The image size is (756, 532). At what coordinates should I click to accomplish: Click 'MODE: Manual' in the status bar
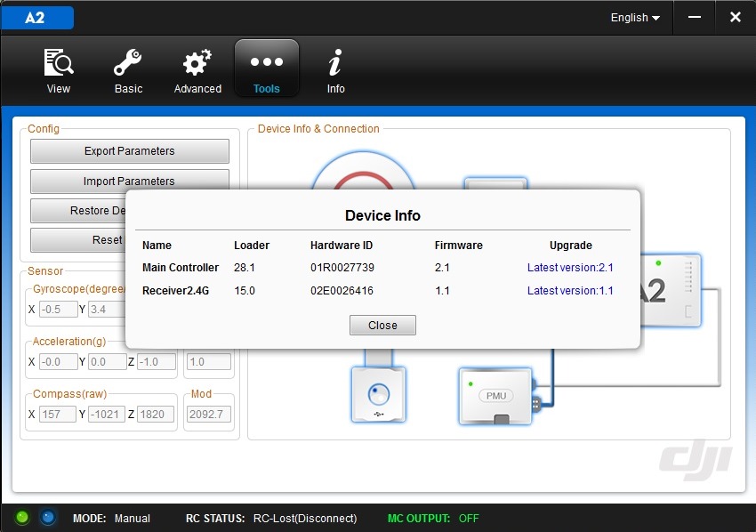click(x=111, y=519)
